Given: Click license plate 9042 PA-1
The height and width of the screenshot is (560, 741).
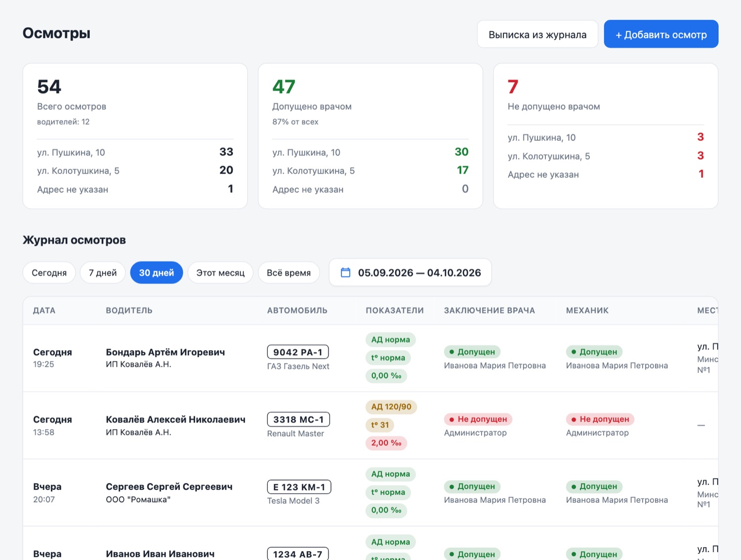Looking at the screenshot, I should coord(298,352).
